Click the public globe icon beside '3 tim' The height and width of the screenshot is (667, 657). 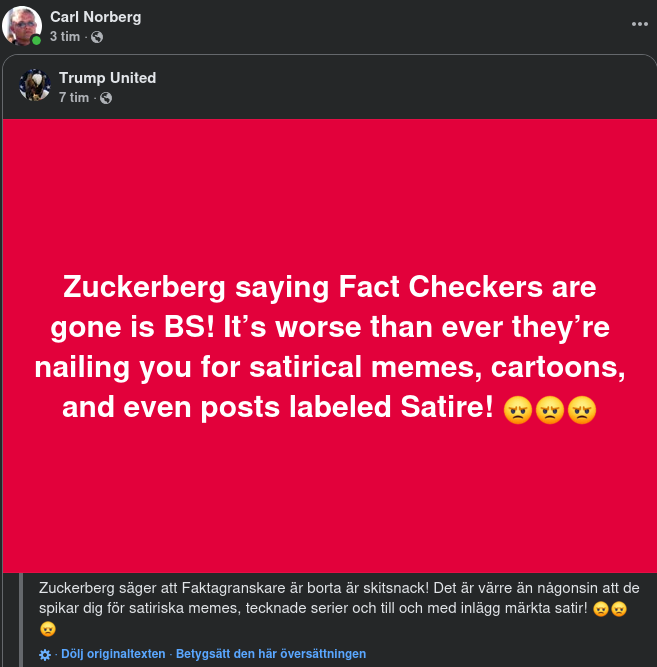(97, 37)
